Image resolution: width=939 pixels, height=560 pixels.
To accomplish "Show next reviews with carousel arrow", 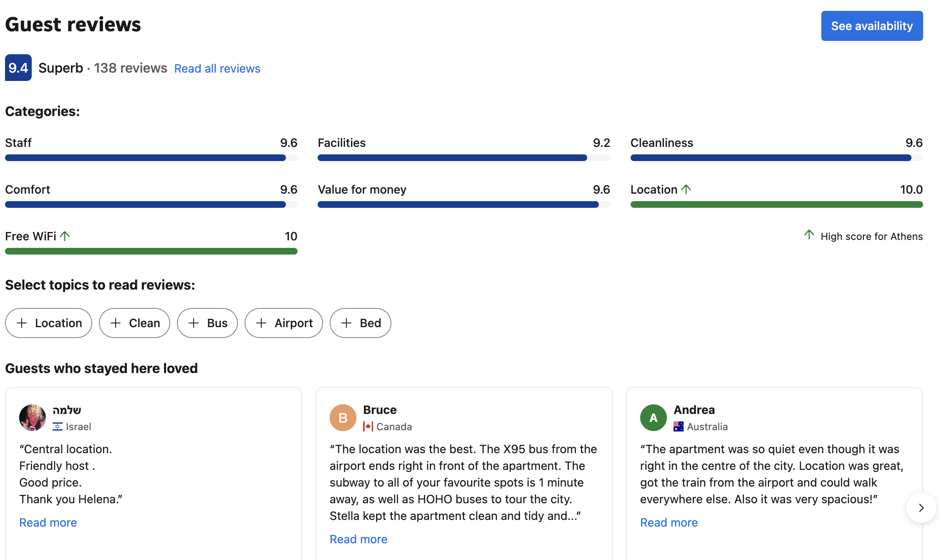I will coord(921,508).
